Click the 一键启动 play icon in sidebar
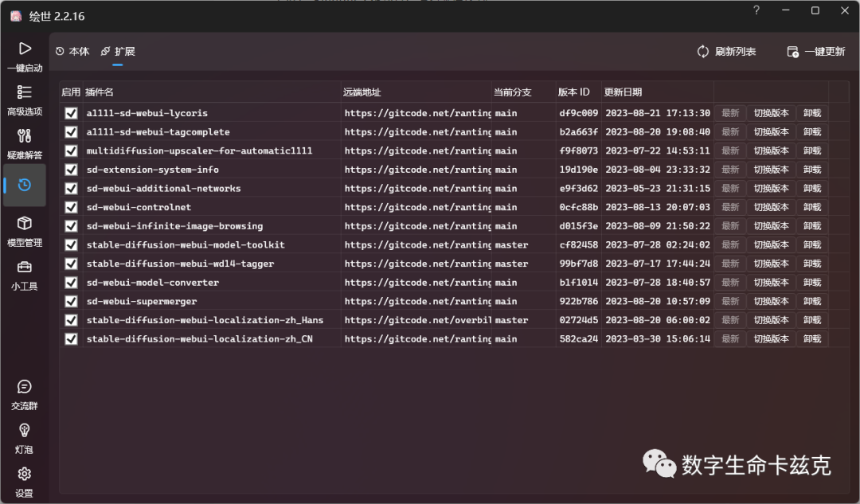This screenshot has height=504, width=860. (25, 49)
